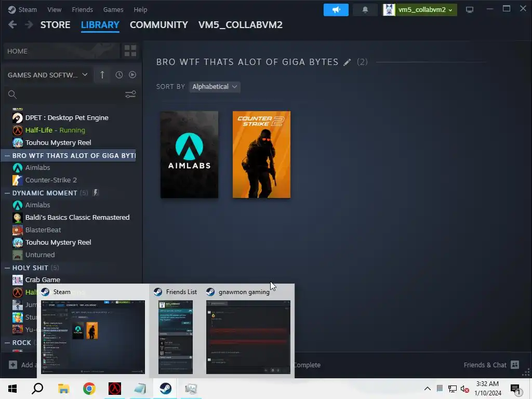
Task: Click the HOME button in sidebar
Action: 62,51
